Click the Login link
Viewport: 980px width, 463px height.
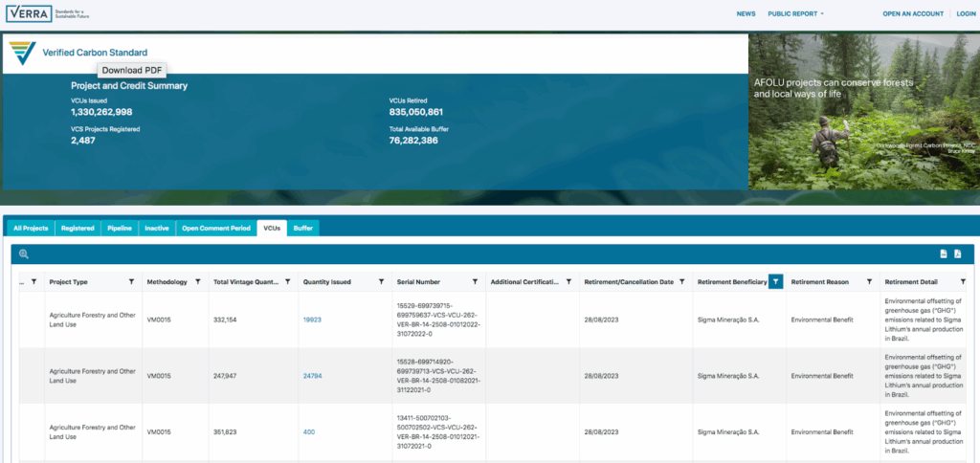coord(966,13)
